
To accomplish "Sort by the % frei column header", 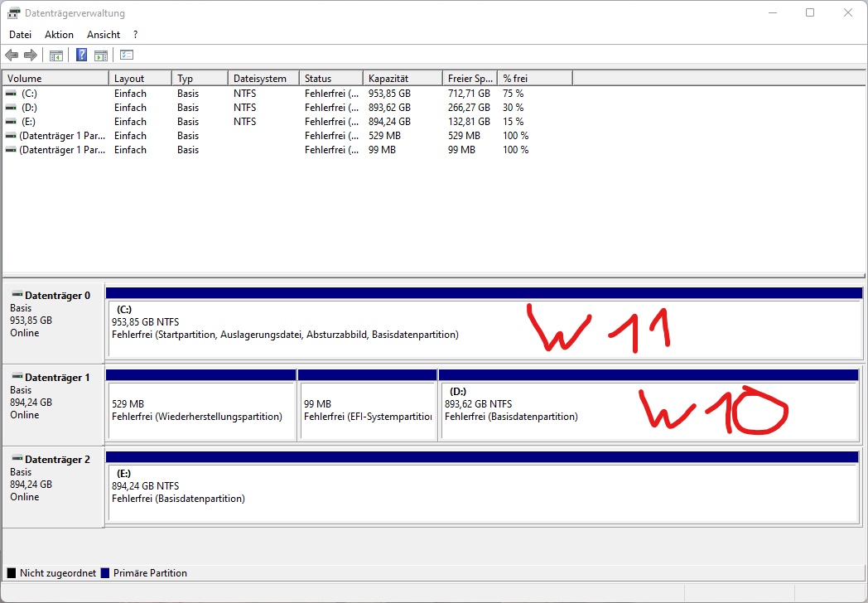I will [535, 79].
